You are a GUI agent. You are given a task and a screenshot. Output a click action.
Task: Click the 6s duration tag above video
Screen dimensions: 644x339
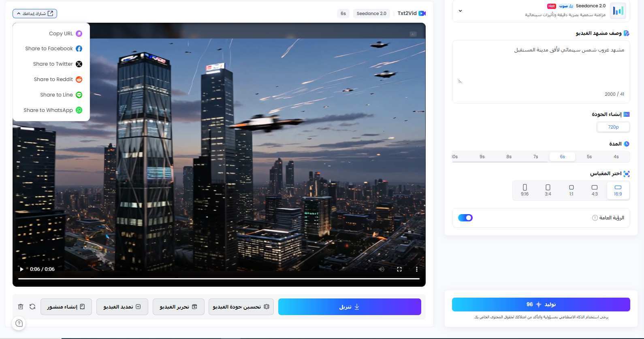coord(343,13)
